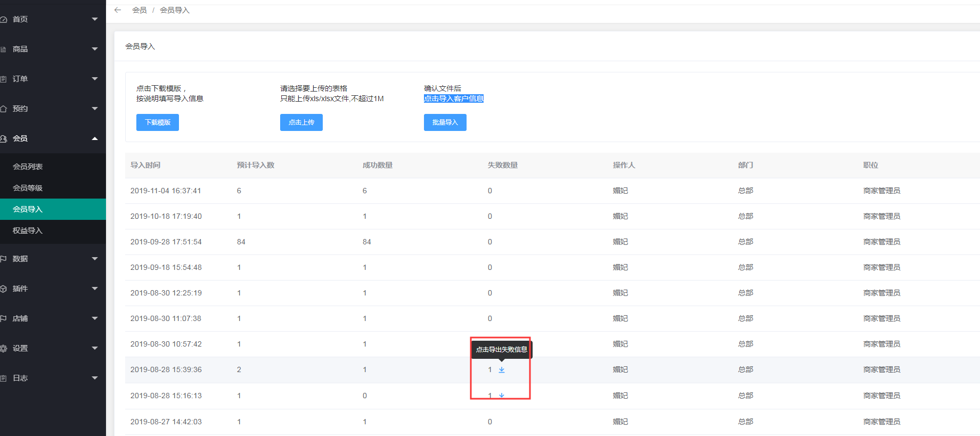Click the highlighted 点击导入客户信息 text

click(x=454, y=98)
